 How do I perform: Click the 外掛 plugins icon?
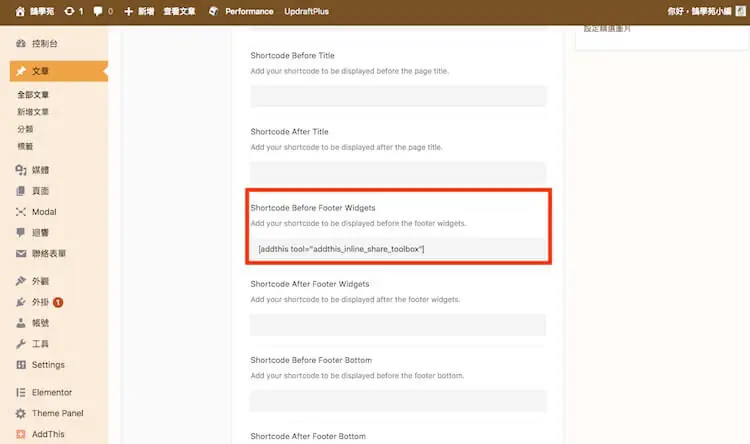coord(21,302)
